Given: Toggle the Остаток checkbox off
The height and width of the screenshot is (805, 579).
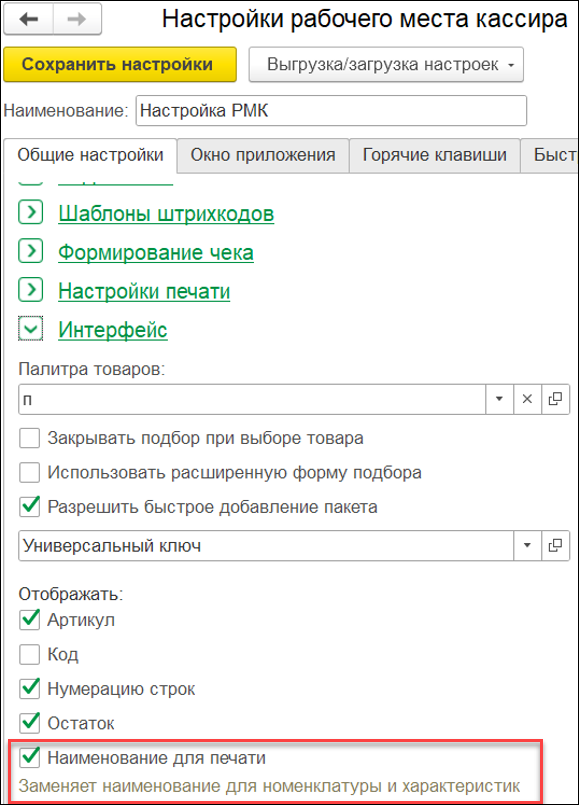Looking at the screenshot, I should coord(27,723).
